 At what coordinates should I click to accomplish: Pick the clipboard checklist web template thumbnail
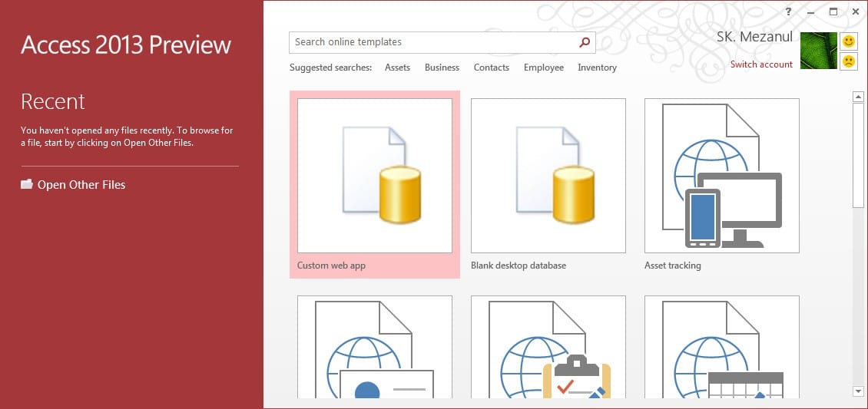548,347
